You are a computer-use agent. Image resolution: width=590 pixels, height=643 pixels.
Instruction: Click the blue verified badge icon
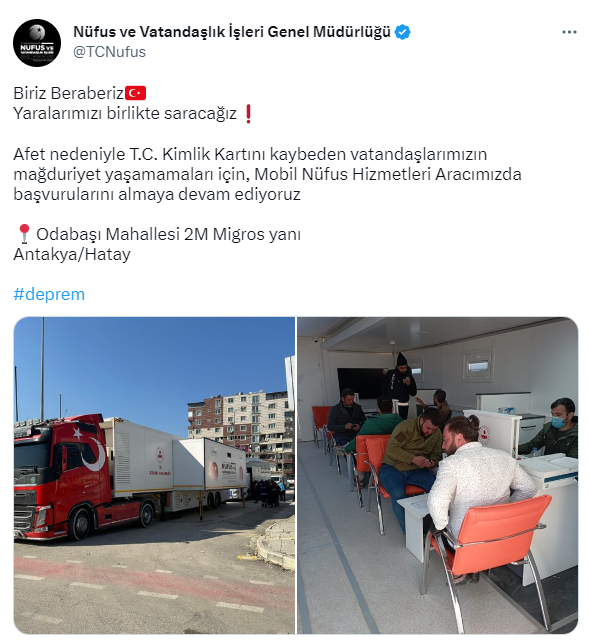click(x=403, y=32)
